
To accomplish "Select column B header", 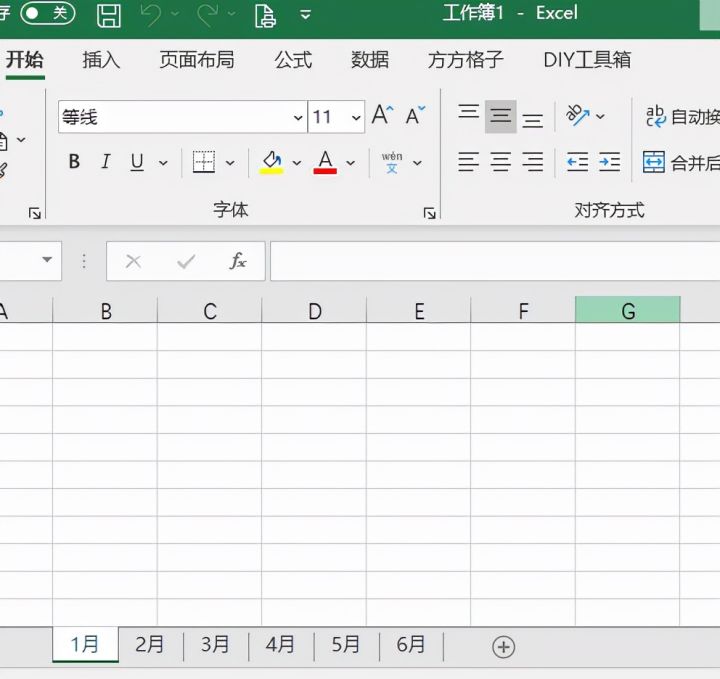I will click(106, 310).
